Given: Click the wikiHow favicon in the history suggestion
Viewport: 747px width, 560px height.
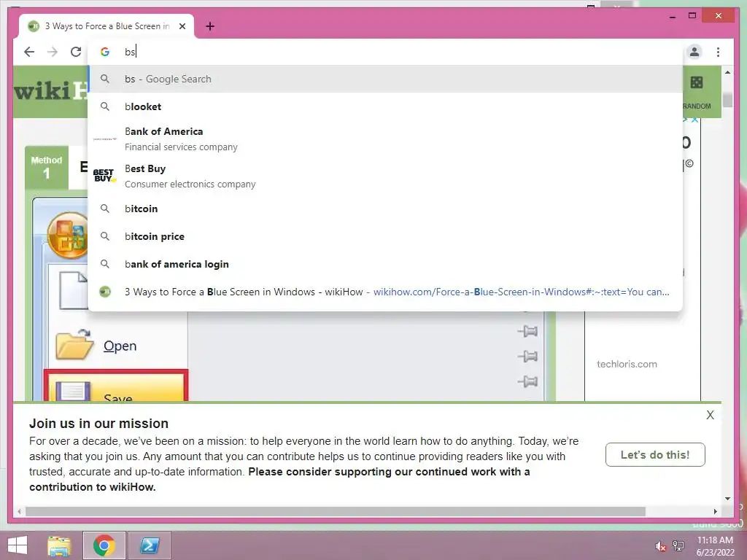Looking at the screenshot, I should [x=105, y=292].
